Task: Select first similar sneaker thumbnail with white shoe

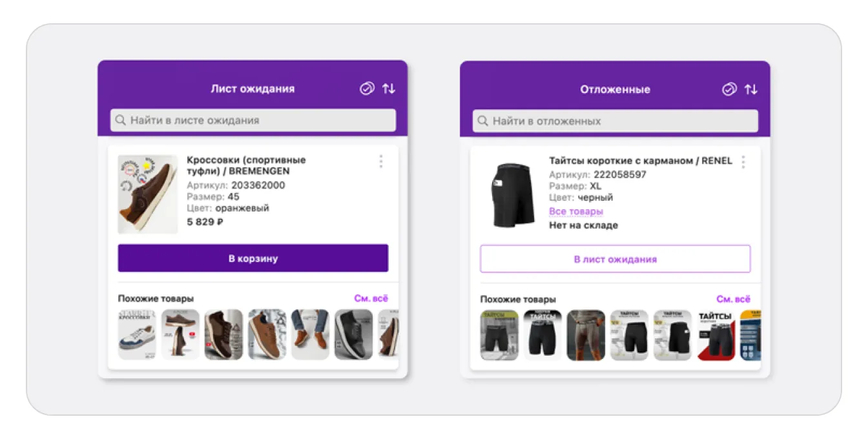Action: [x=137, y=334]
